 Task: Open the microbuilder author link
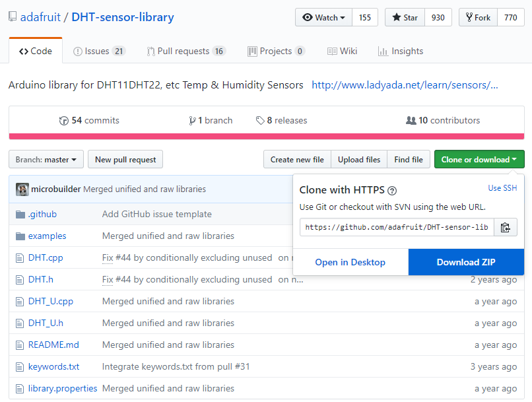(x=56, y=189)
